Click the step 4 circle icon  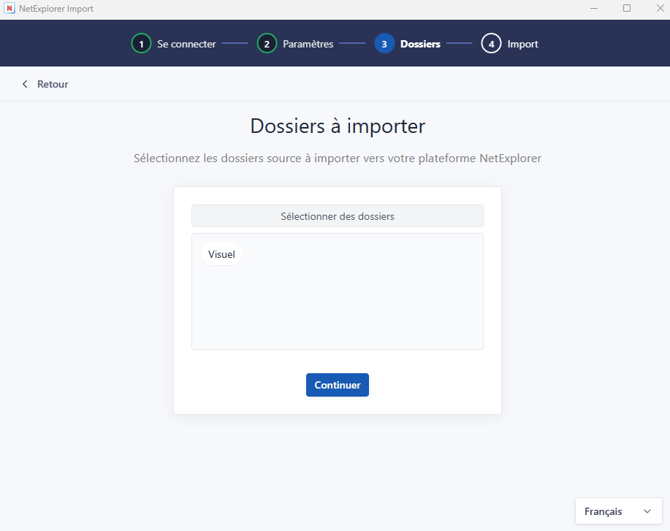pyautogui.click(x=491, y=44)
